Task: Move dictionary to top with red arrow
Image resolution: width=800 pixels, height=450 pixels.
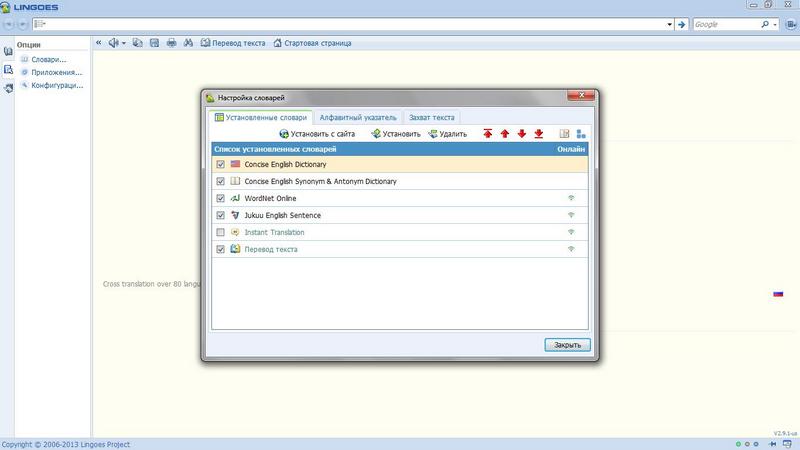Action: [488, 134]
